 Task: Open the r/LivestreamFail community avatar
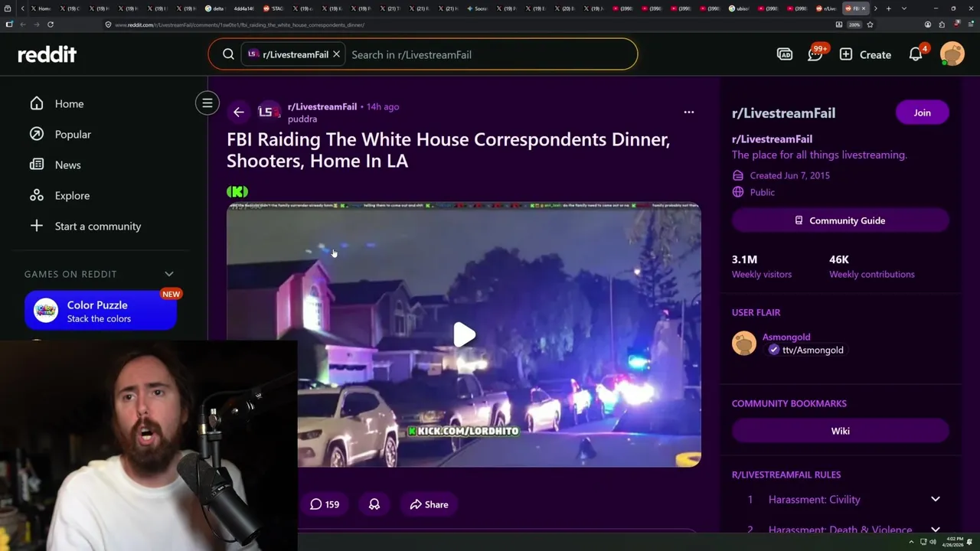coord(269,112)
